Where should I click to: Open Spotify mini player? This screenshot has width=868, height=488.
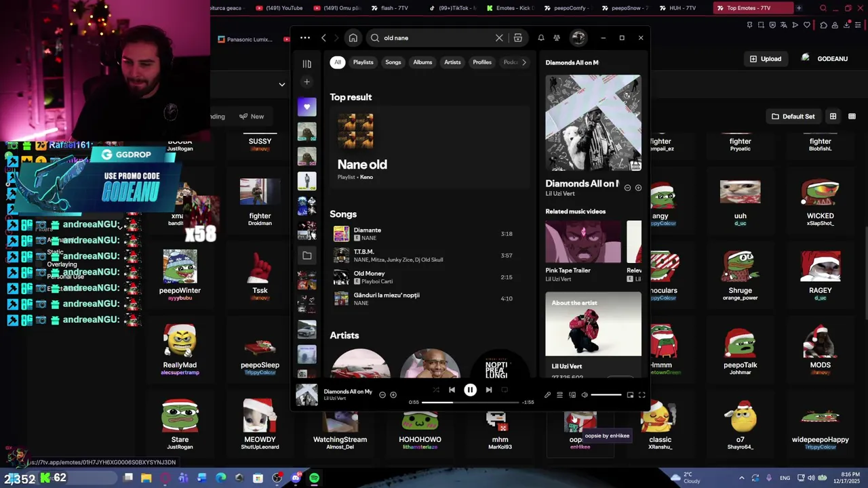(630, 395)
